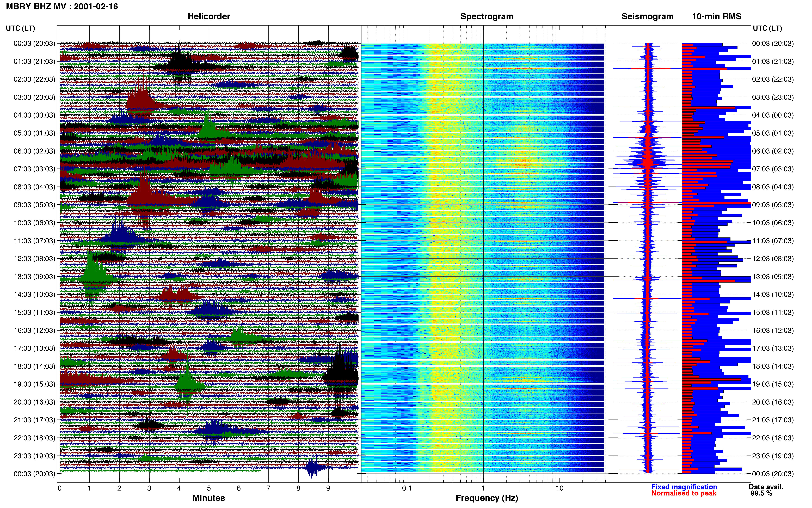Click the left time label '11:03 (07:03)'
Viewport: 812px width, 508px height.
pos(34,241)
